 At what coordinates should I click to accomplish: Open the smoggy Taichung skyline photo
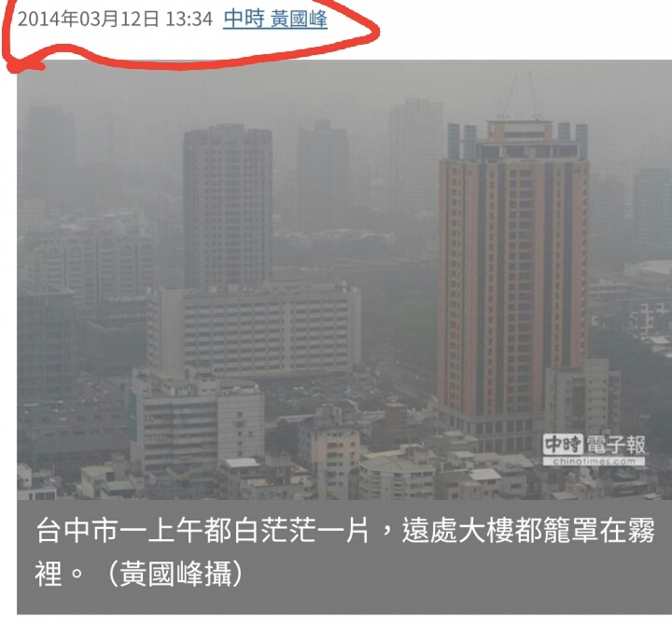(x=344, y=280)
